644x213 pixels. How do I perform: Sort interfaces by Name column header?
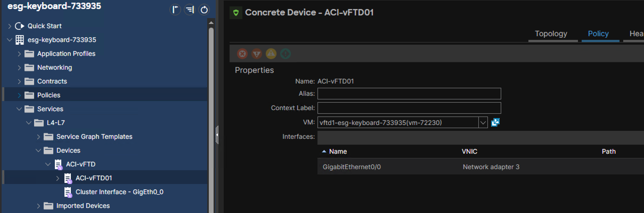click(338, 152)
